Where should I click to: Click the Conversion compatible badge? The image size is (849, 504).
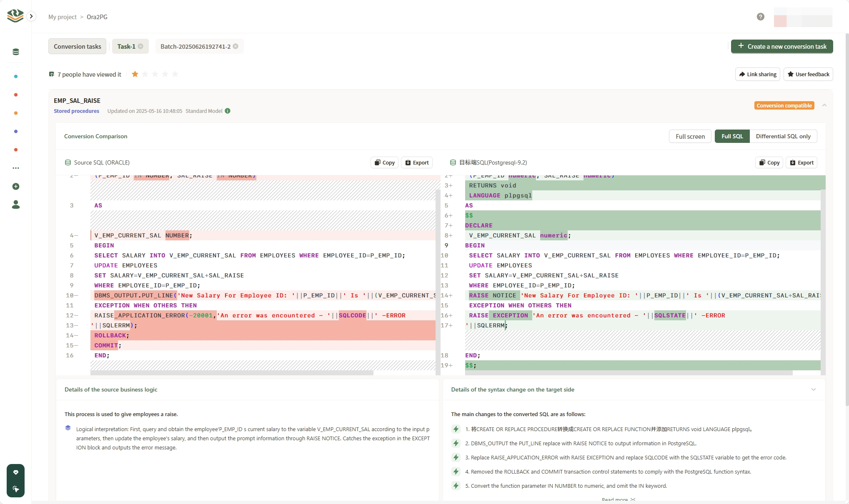(x=784, y=105)
